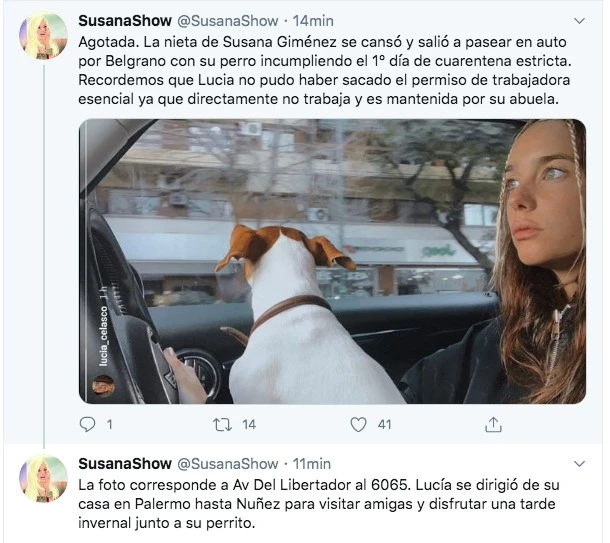Viewport: 610px width, 543px height.
Task: Click the SusanaShow name on second tweet
Action: pyautogui.click(x=125, y=464)
